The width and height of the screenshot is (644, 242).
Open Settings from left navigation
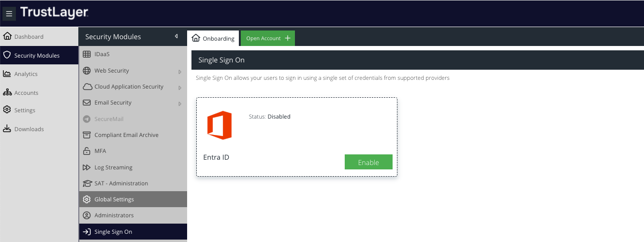click(39, 110)
